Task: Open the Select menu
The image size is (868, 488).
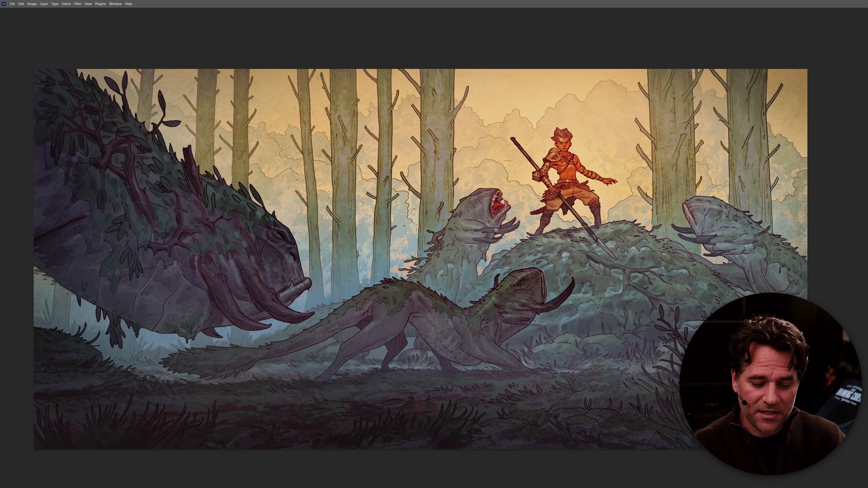Action: [66, 4]
